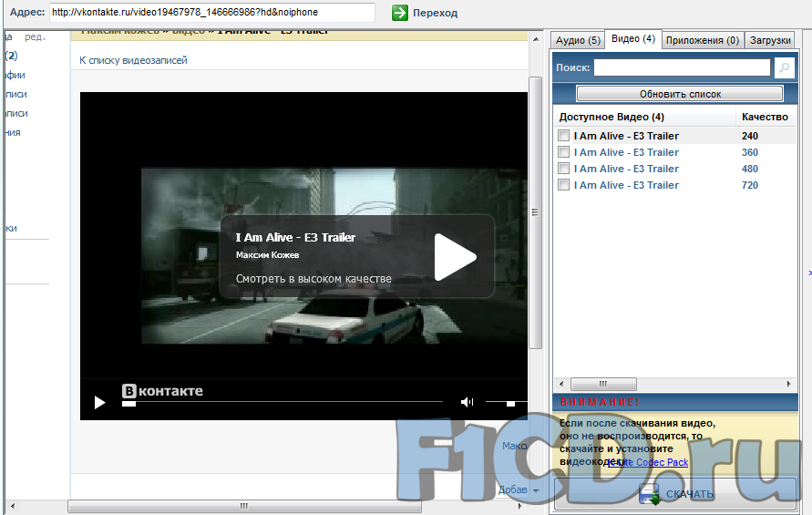Click the 240 quality value

pos(749,136)
